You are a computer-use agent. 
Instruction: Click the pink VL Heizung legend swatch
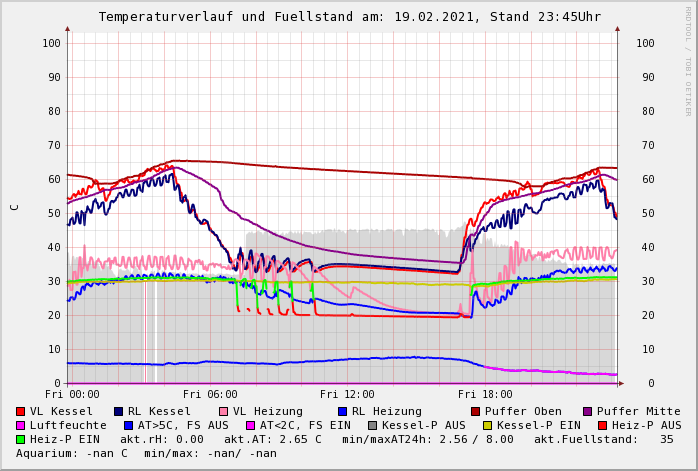click(222, 412)
